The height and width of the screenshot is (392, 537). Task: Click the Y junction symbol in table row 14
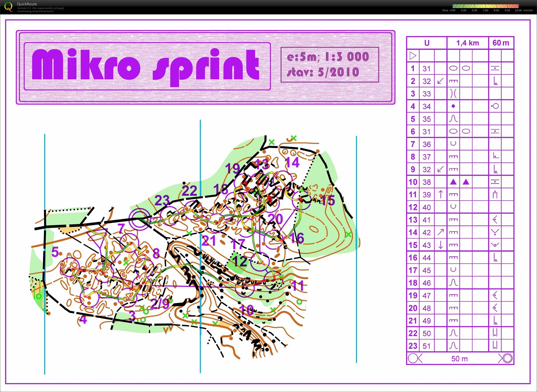pos(495,232)
